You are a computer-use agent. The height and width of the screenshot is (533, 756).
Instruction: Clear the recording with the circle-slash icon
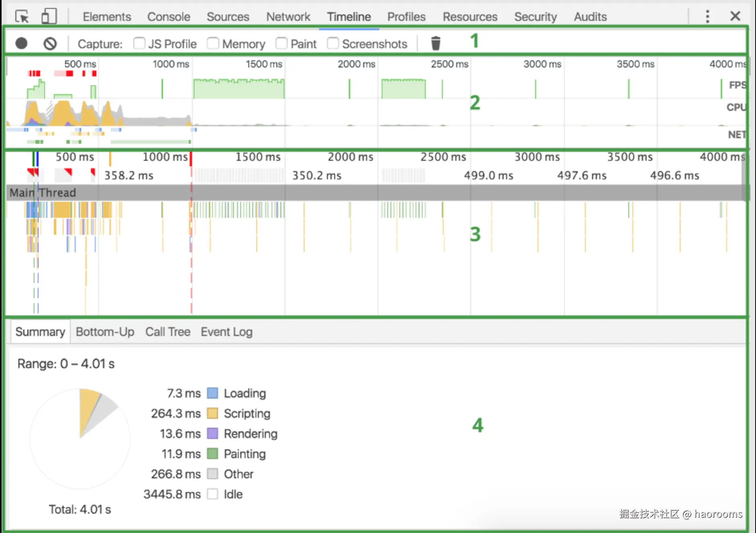point(50,43)
